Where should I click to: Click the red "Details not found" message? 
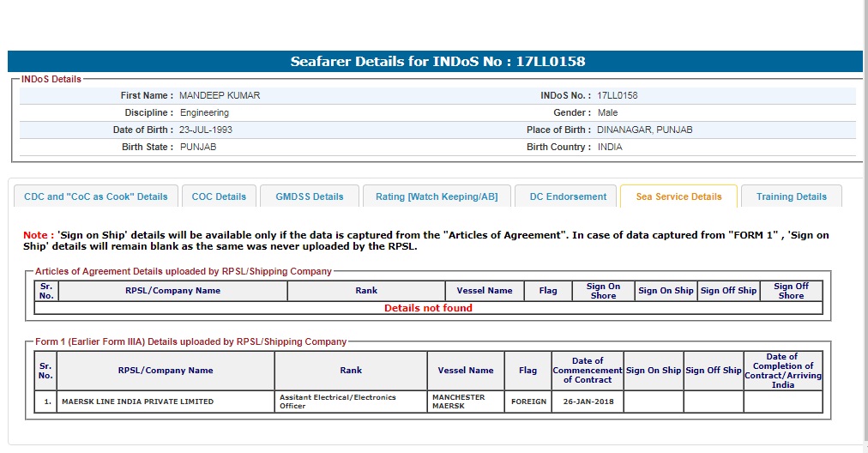(x=428, y=308)
